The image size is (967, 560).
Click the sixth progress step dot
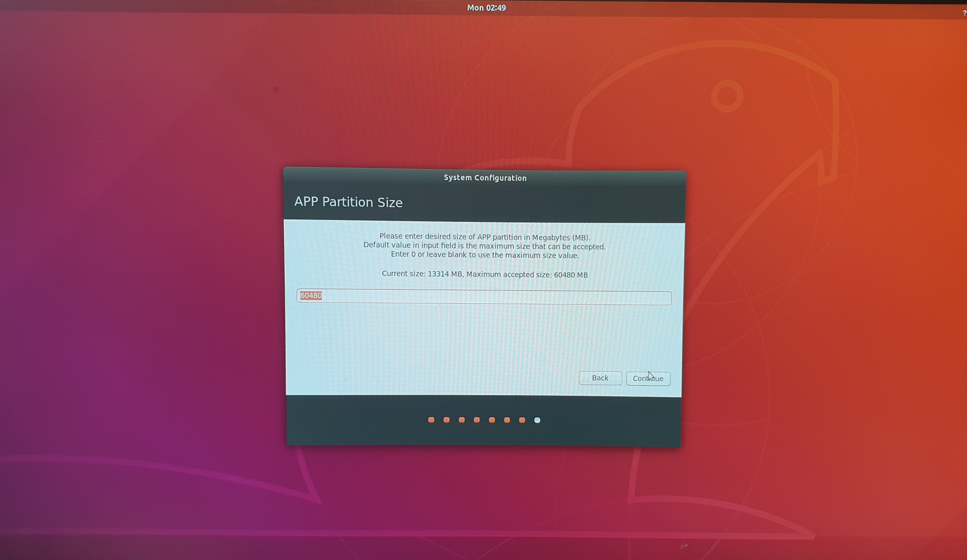coord(507,420)
